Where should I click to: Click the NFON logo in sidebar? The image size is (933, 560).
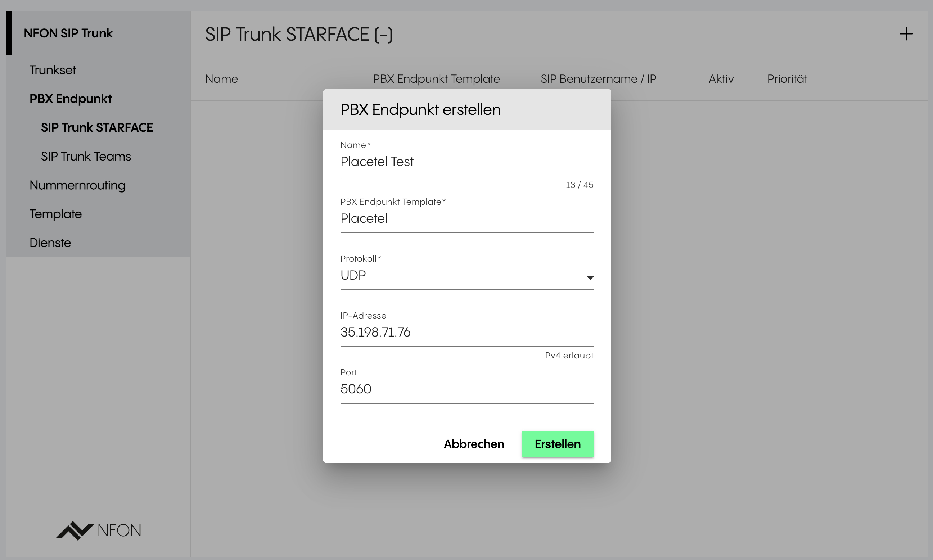coord(99,530)
